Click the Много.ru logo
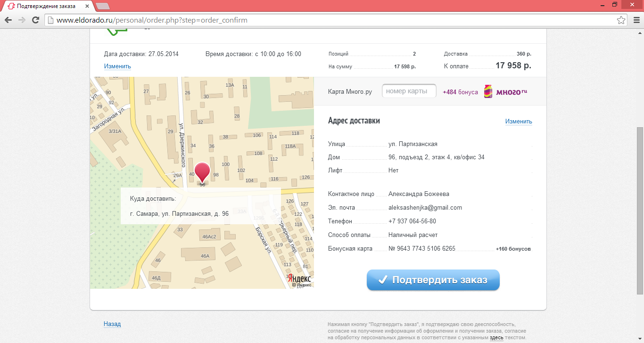Viewport: 644px width, 343px height. [506, 91]
